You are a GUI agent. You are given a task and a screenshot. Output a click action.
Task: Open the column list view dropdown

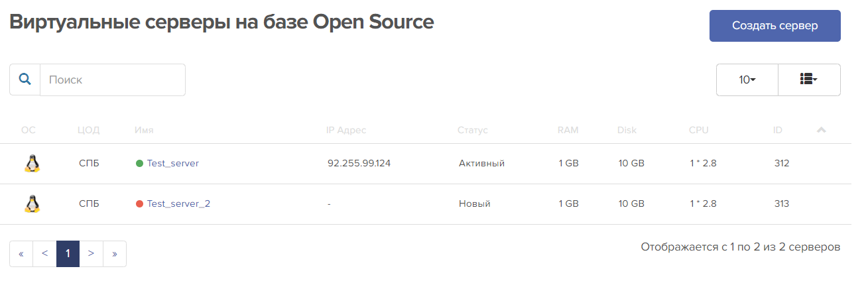coord(809,80)
